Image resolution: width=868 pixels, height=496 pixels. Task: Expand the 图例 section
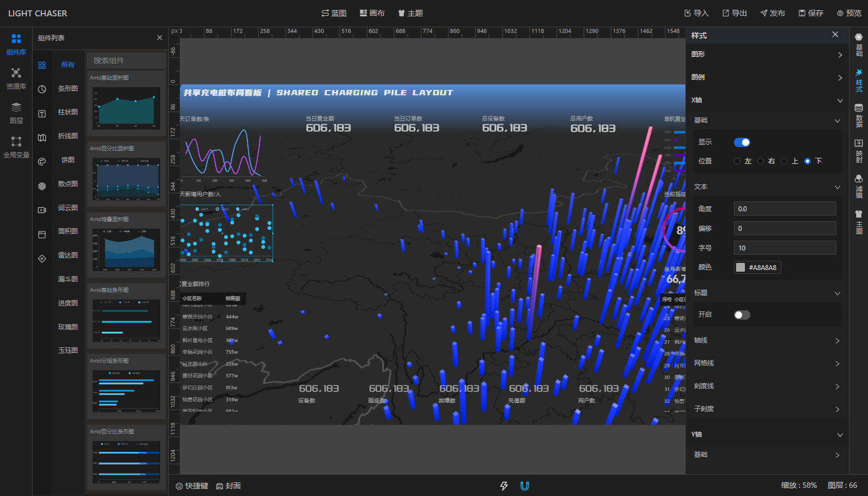[x=767, y=77]
